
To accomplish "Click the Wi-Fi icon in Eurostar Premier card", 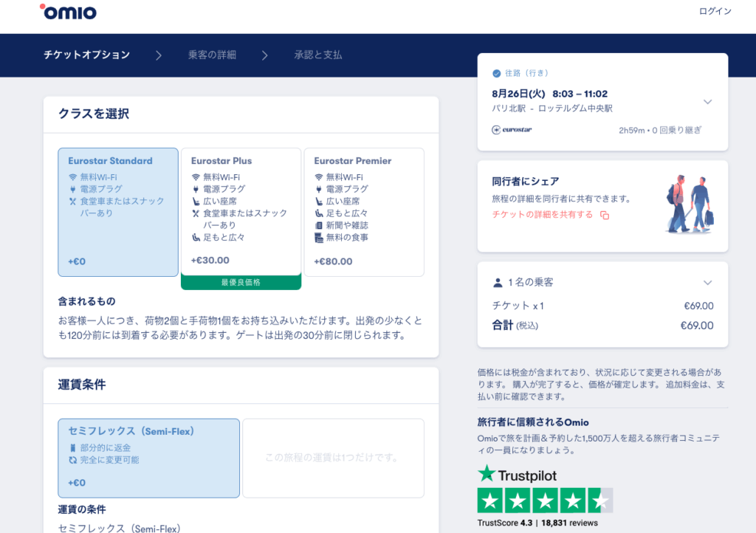I will point(319,177).
